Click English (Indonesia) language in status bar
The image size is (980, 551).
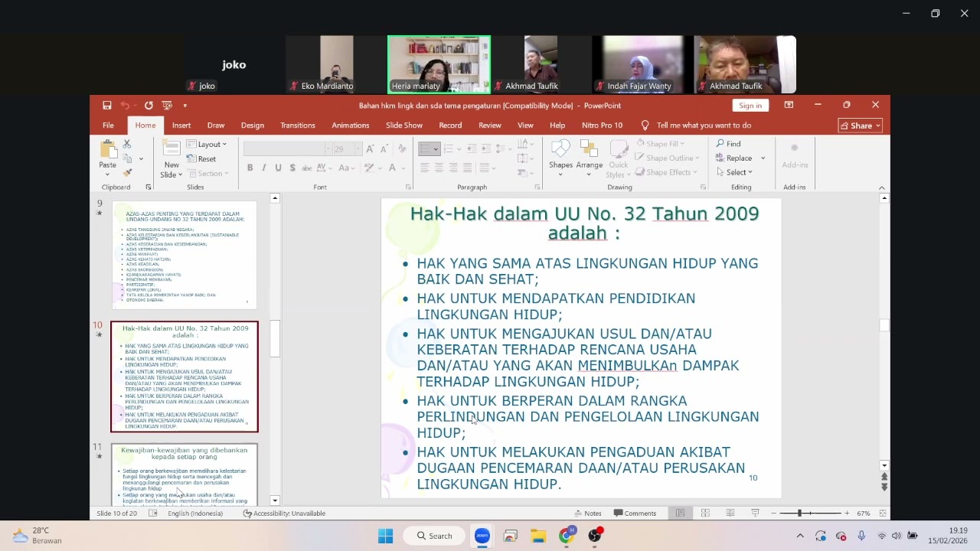pyautogui.click(x=194, y=514)
